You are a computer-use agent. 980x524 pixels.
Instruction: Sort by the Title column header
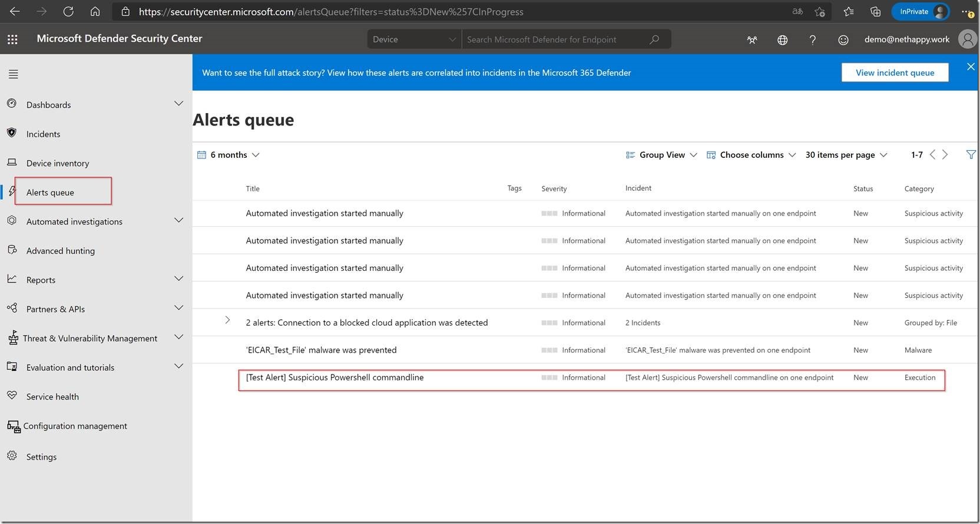(x=253, y=188)
